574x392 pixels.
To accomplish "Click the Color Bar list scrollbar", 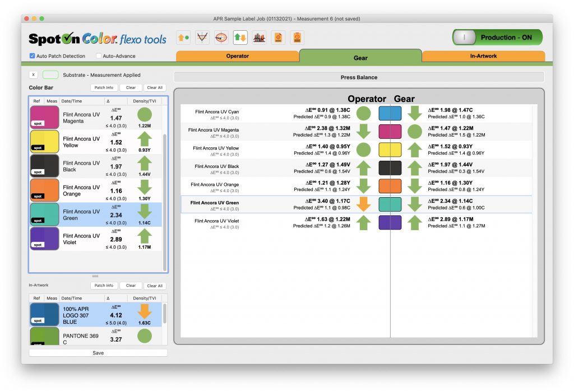I will (165, 202).
